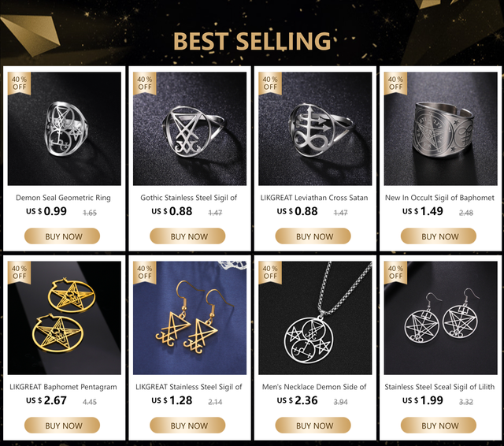The height and width of the screenshot is (446, 504).
Task: Click Buy Now for the $1.99 Lilith earrings
Action: pyautogui.click(x=438, y=426)
